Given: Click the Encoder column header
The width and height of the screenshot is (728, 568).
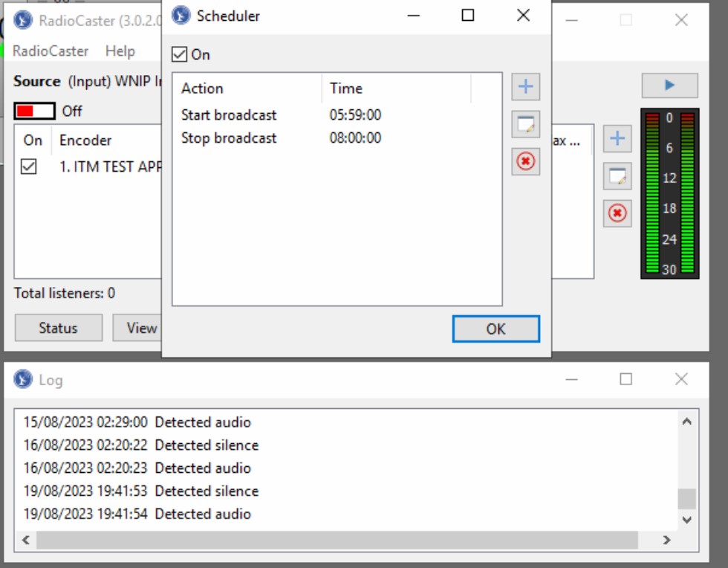Looking at the screenshot, I should [x=108, y=141].
